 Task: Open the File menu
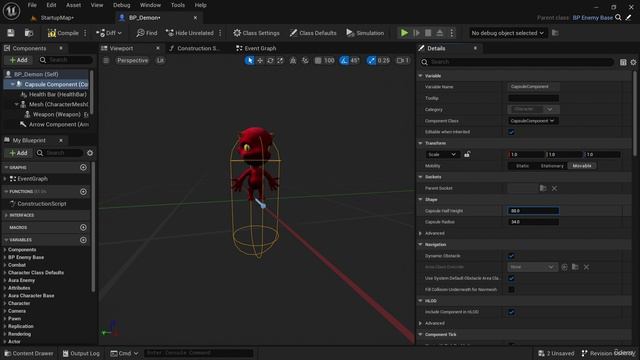tap(32, 5)
